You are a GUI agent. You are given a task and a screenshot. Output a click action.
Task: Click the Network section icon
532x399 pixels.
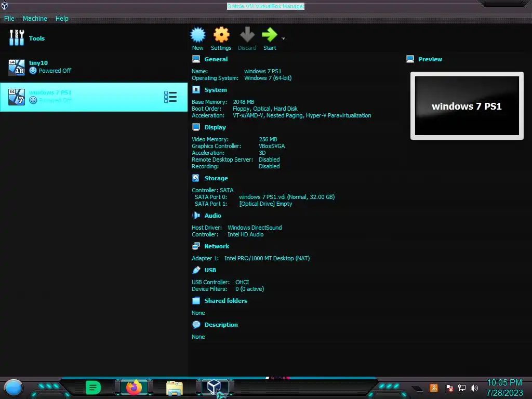click(x=196, y=246)
